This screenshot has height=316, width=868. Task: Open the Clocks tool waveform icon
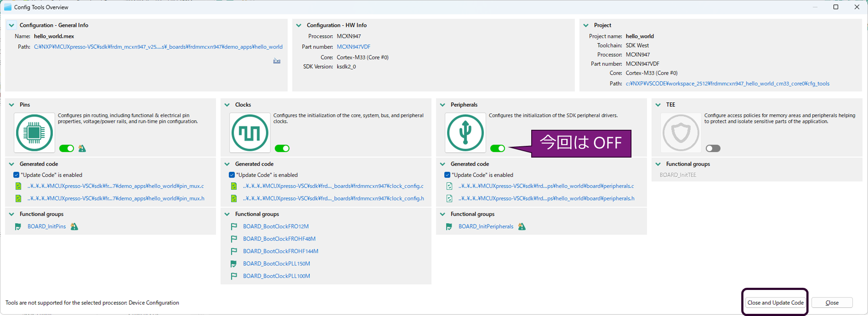250,132
